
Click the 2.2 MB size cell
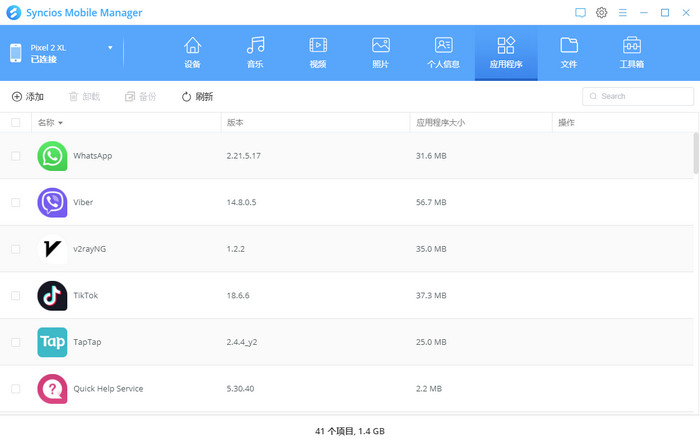(x=429, y=389)
